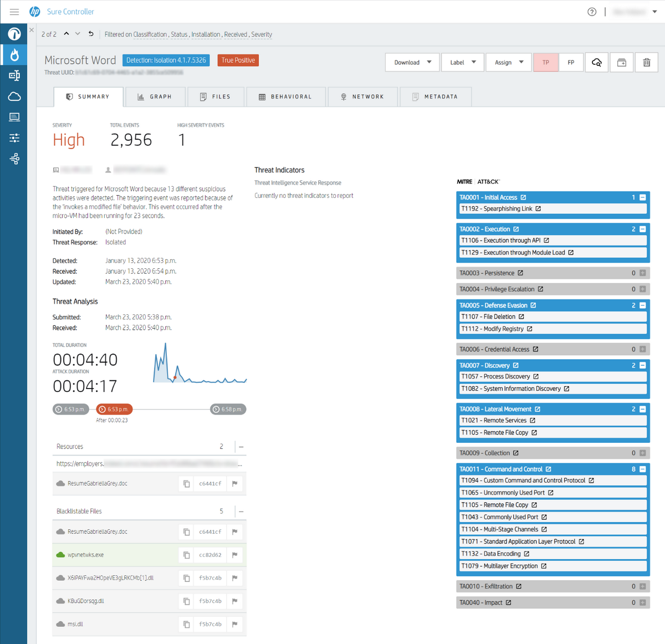665x644 pixels.
Task: Click the trash delete icon
Action: 646,63
